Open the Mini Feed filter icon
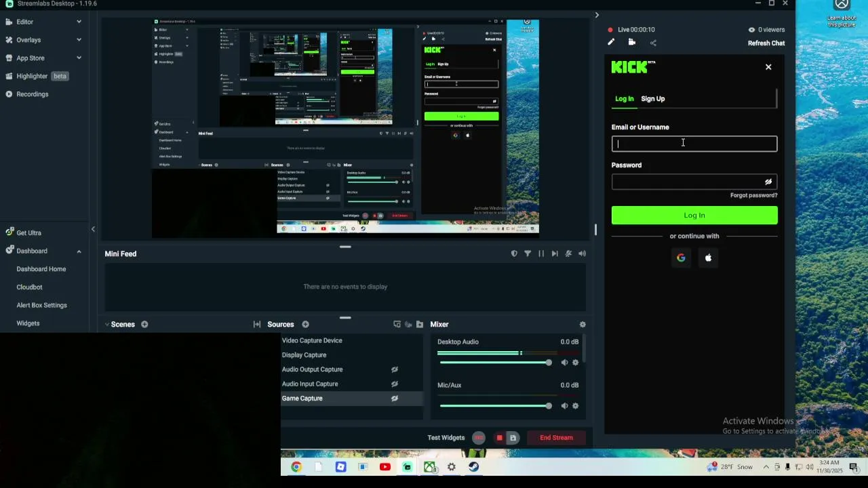Viewport: 868px width, 488px height. pos(528,253)
